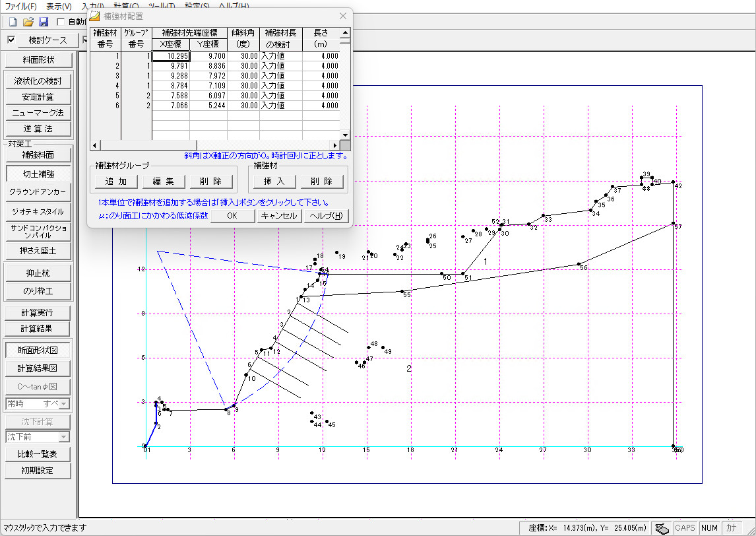
Task: Click the mouse input icon in status bar
Action: tap(662, 528)
